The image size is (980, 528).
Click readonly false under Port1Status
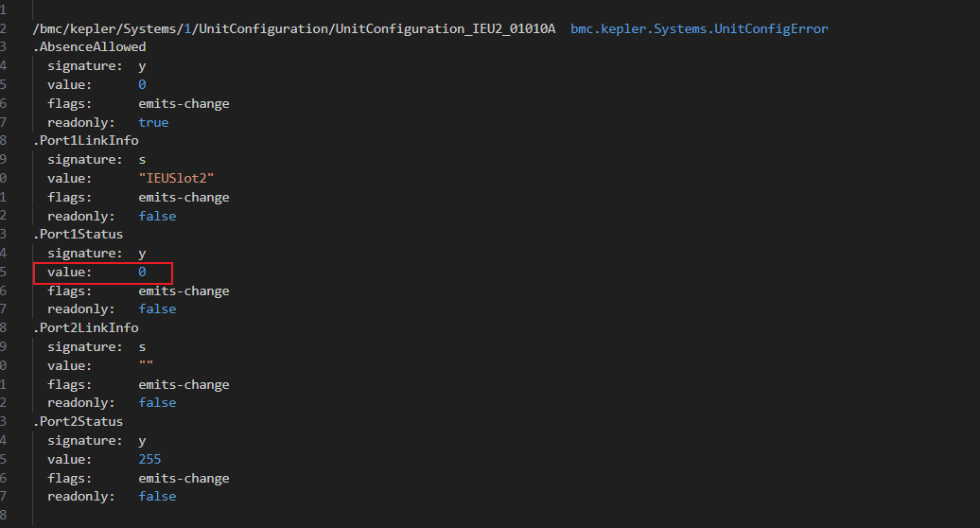click(x=157, y=308)
